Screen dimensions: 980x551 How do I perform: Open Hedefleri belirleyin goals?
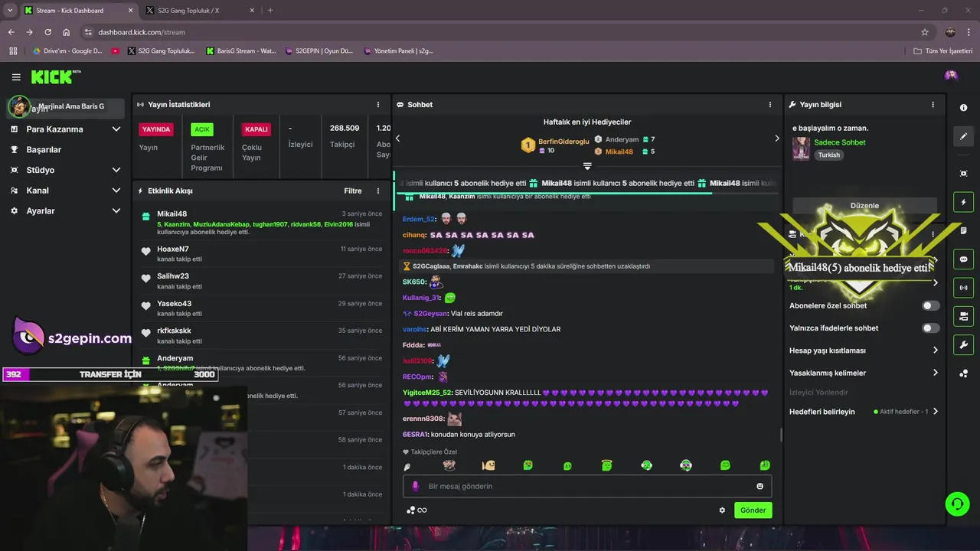click(x=864, y=412)
